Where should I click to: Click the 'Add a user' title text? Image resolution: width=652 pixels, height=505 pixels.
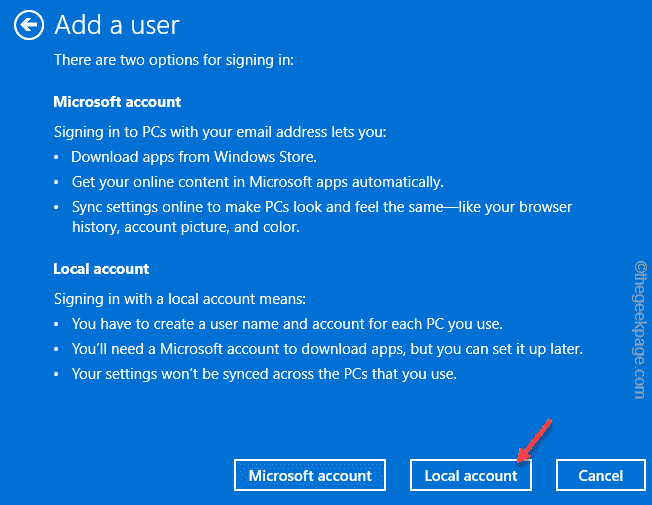pyautogui.click(x=117, y=25)
